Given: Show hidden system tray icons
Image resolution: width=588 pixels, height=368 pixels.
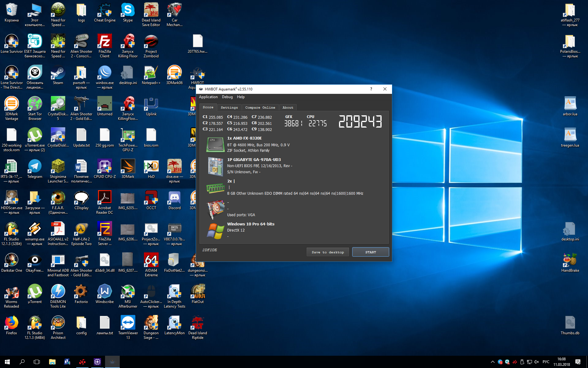Looking at the screenshot, I should coord(492,362).
